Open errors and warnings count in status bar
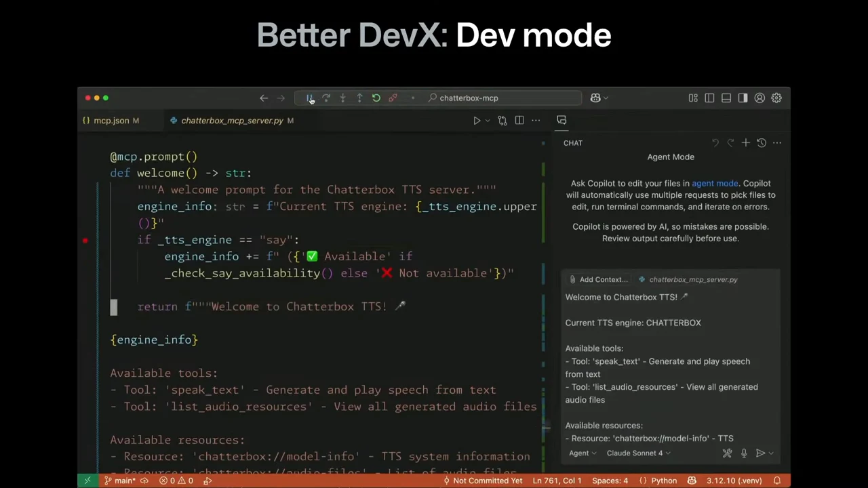Image resolution: width=868 pixels, height=488 pixels. pos(176,481)
